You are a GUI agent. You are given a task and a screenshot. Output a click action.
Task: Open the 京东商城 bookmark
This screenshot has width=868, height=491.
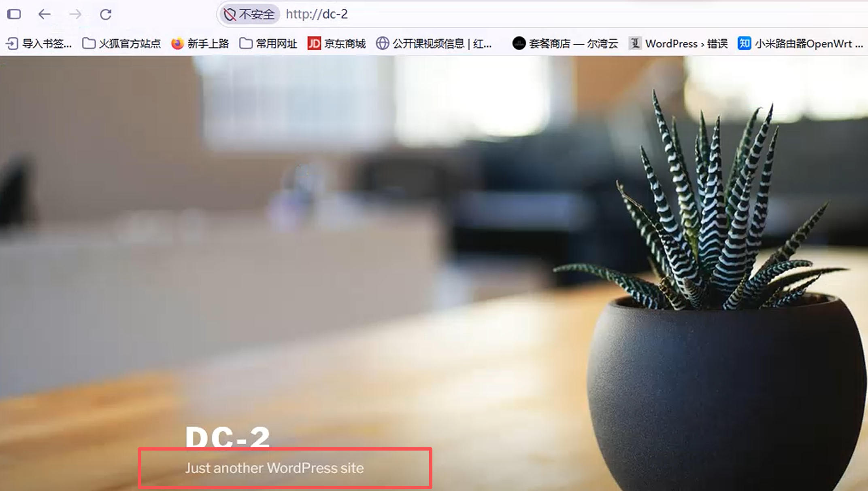pyautogui.click(x=336, y=43)
